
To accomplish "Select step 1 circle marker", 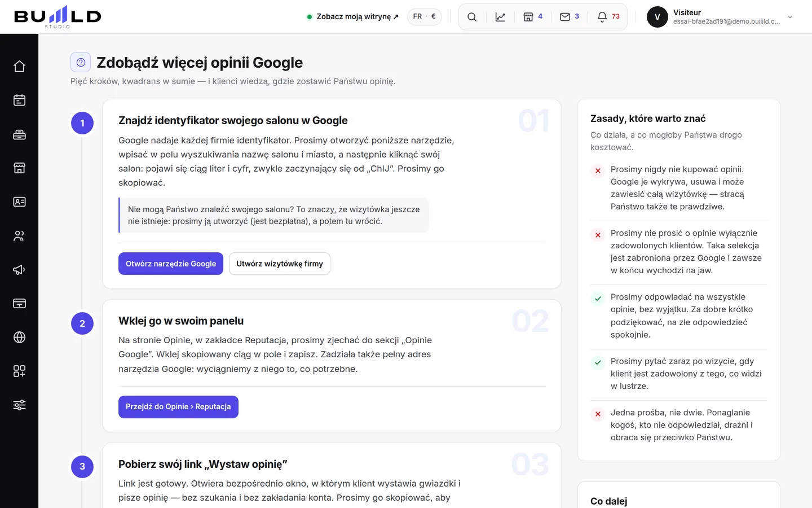I will 82,123.
